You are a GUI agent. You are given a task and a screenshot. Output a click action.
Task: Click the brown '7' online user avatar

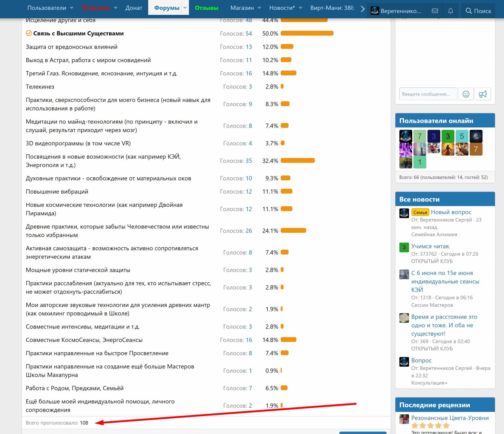click(x=476, y=149)
